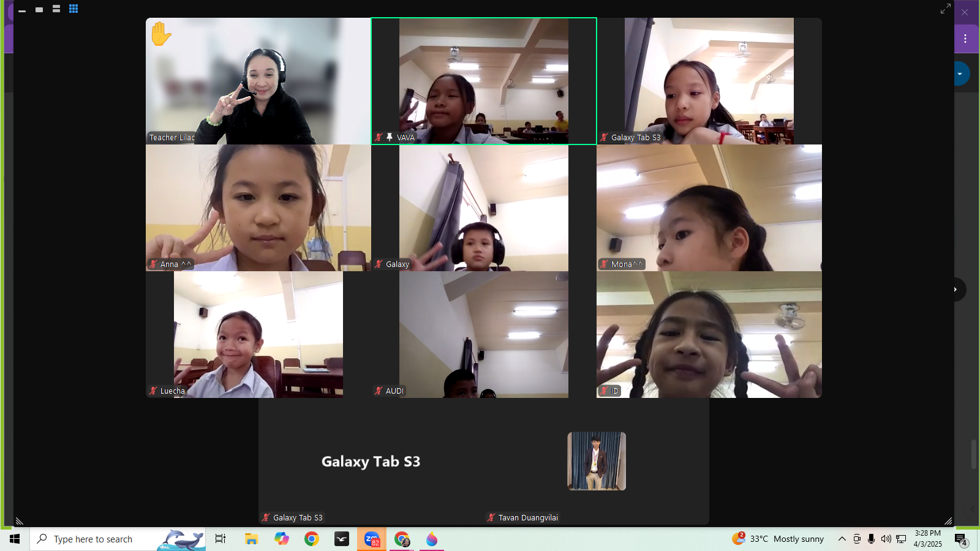Select the two-row strip view icon
Image resolution: width=980 pixels, height=551 pixels.
pos(56,9)
